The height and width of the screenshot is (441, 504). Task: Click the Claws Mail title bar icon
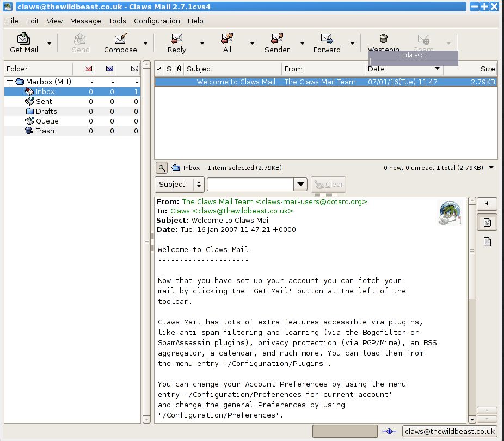pyautogui.click(x=8, y=7)
